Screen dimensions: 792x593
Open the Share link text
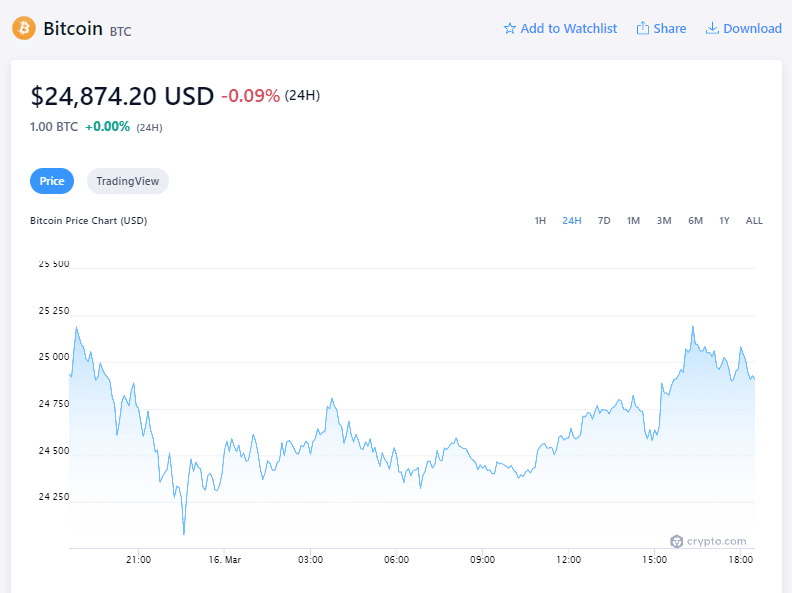click(669, 28)
